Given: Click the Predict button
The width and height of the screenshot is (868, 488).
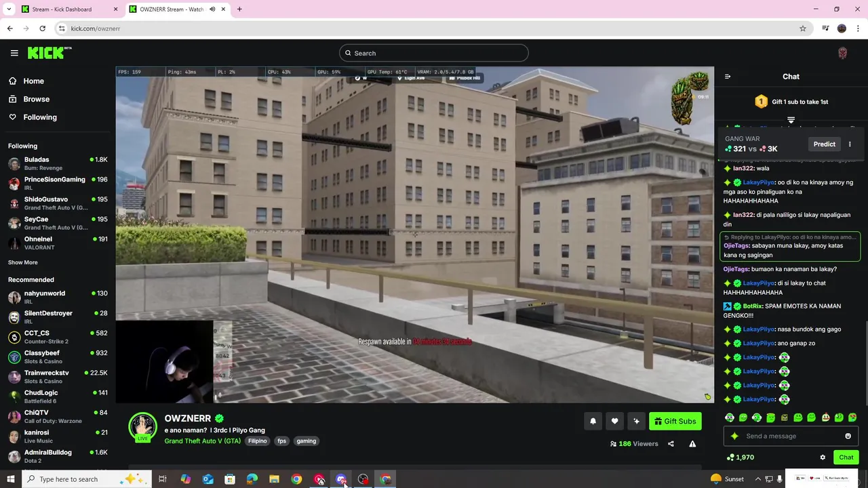Looking at the screenshot, I should (x=824, y=144).
